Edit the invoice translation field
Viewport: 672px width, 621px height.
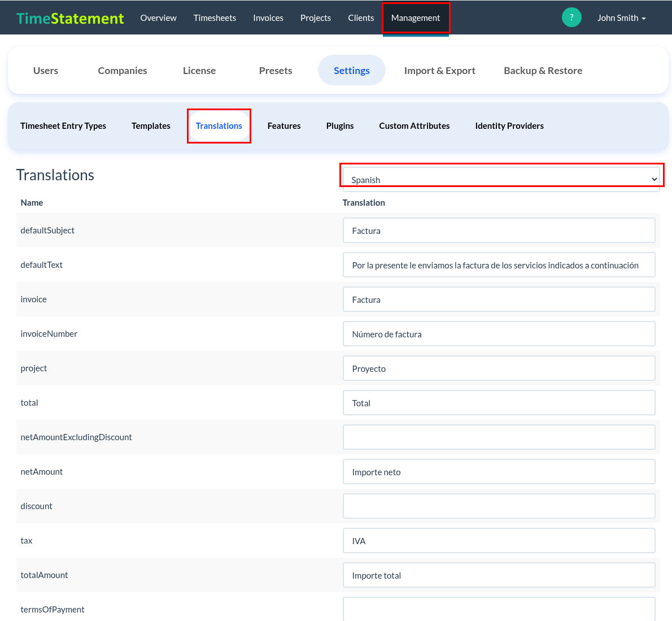[499, 299]
